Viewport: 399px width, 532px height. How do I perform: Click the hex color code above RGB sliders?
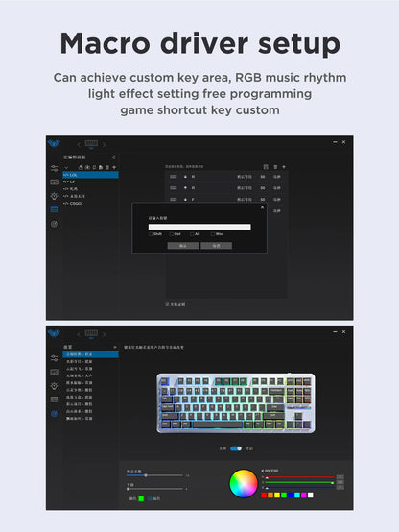coord(270,471)
